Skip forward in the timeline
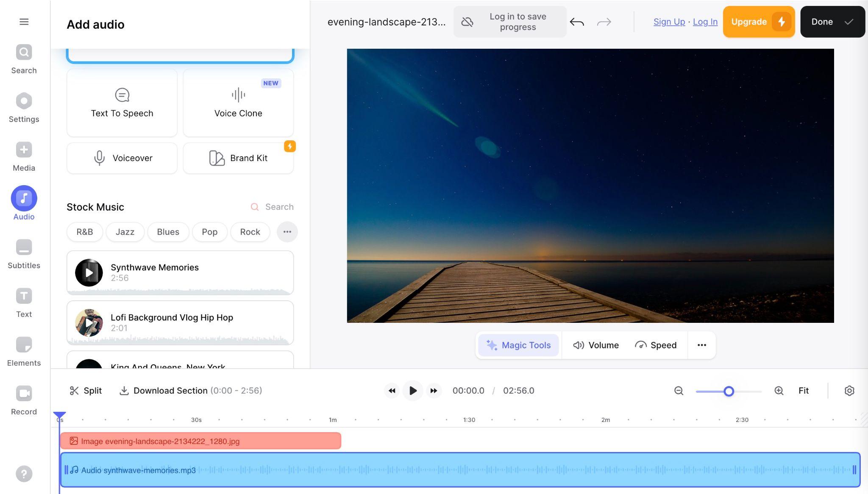This screenshot has width=868, height=494. point(434,391)
